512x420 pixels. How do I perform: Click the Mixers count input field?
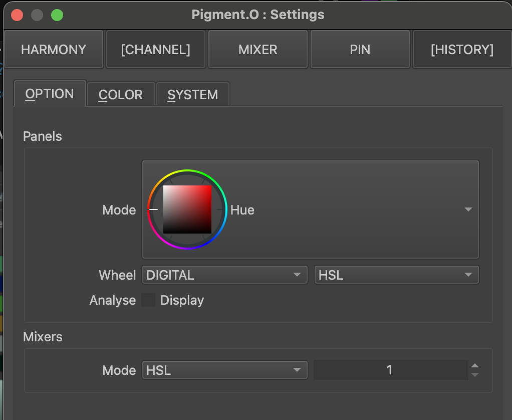[390, 370]
